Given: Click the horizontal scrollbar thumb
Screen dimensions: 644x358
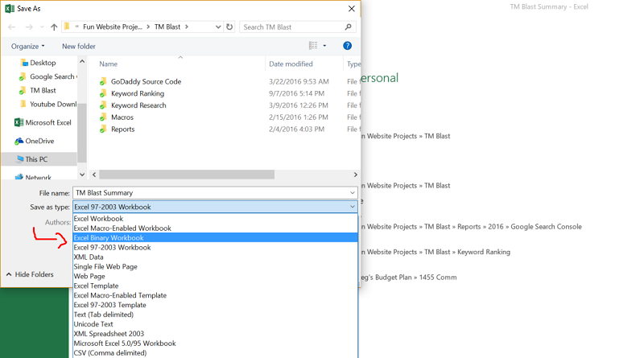Looking at the screenshot, I should 187,175.
